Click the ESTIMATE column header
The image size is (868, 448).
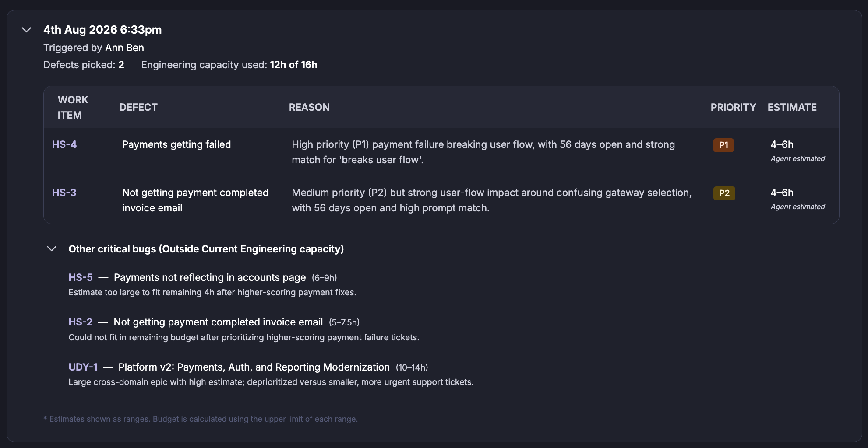792,107
